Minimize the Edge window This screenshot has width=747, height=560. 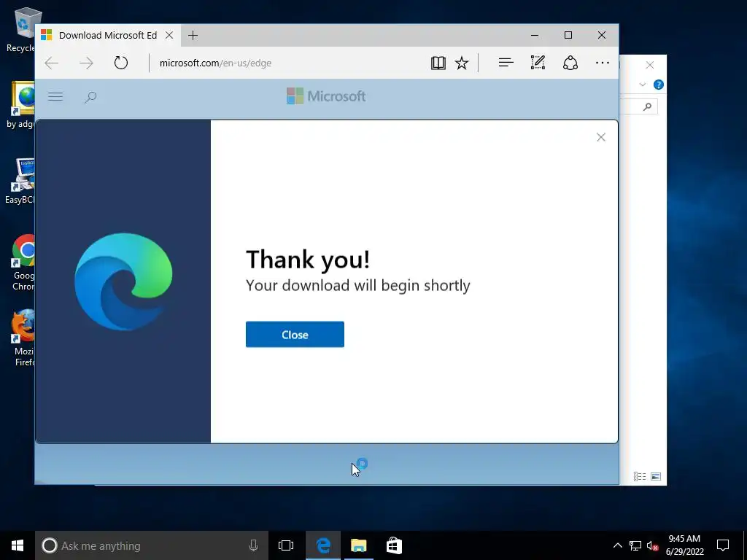535,35
